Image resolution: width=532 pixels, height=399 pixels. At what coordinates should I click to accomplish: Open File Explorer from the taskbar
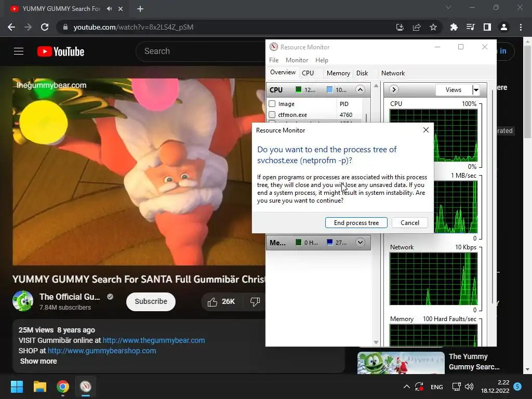click(39, 387)
